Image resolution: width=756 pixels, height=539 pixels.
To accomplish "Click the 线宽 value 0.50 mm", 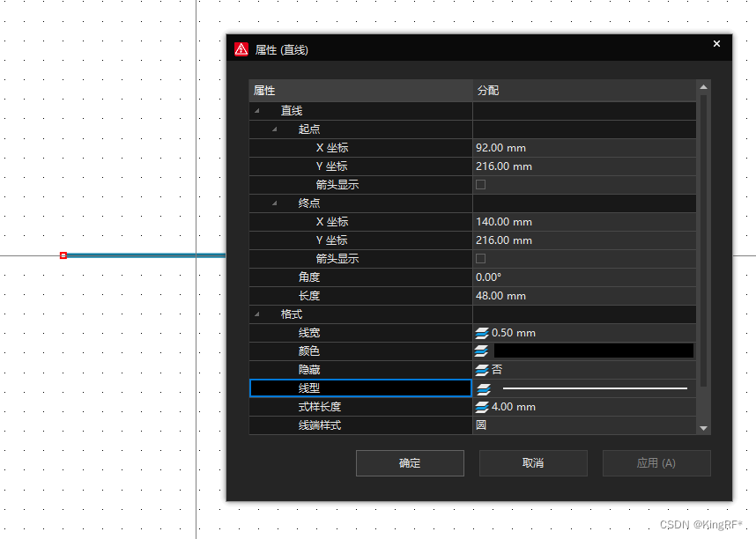I will coord(514,333).
